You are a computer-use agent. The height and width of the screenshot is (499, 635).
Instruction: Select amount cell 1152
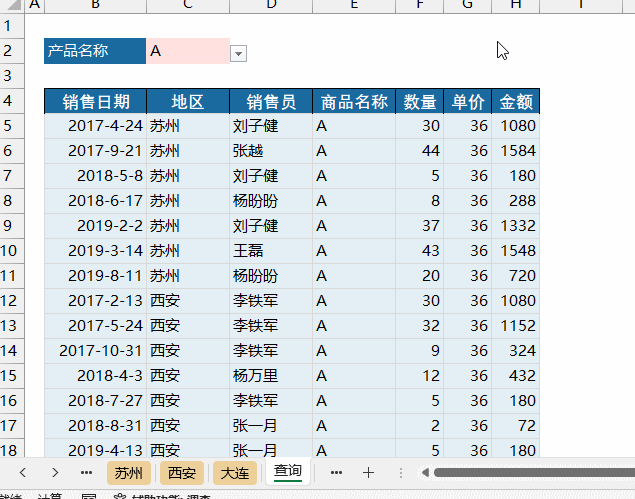(516, 326)
